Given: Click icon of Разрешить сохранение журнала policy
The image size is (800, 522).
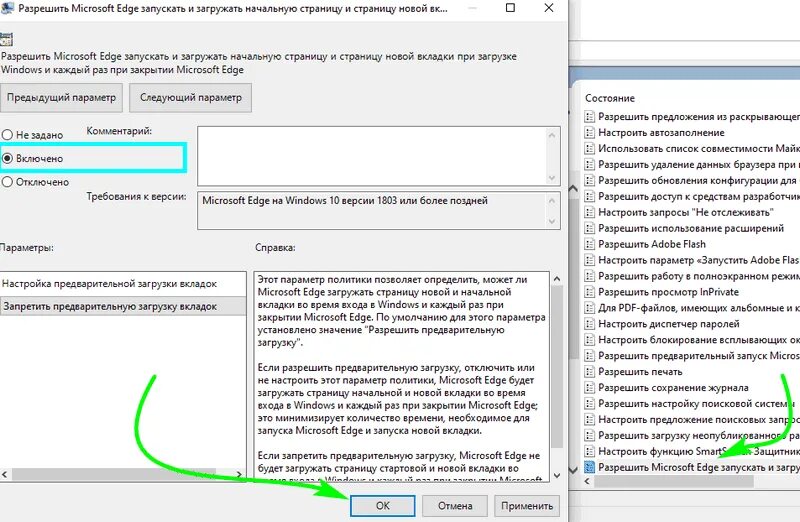Looking at the screenshot, I should point(589,388).
